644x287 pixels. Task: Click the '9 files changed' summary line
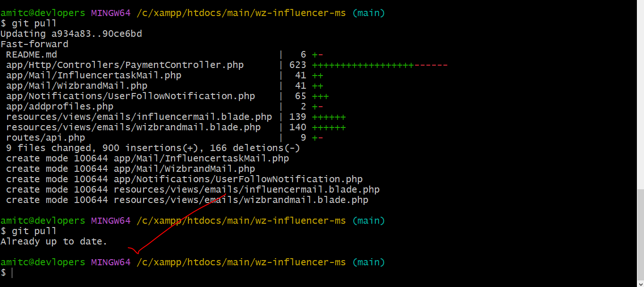[153, 148]
